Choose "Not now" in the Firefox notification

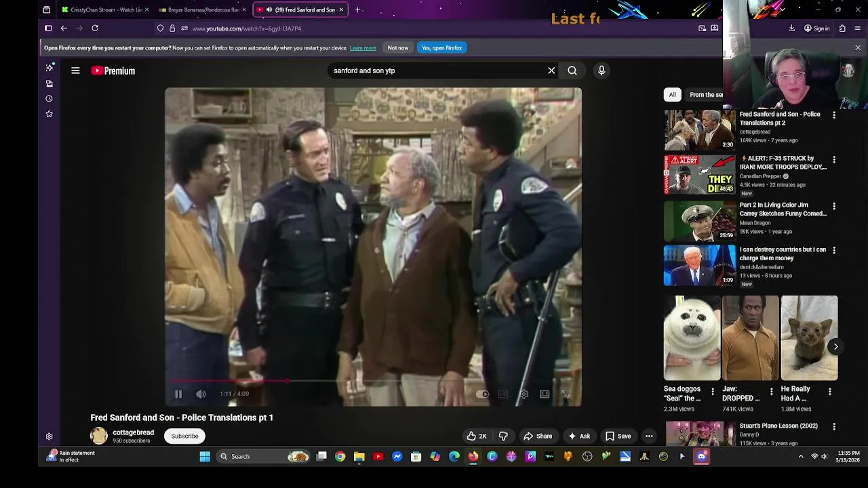[x=398, y=48]
